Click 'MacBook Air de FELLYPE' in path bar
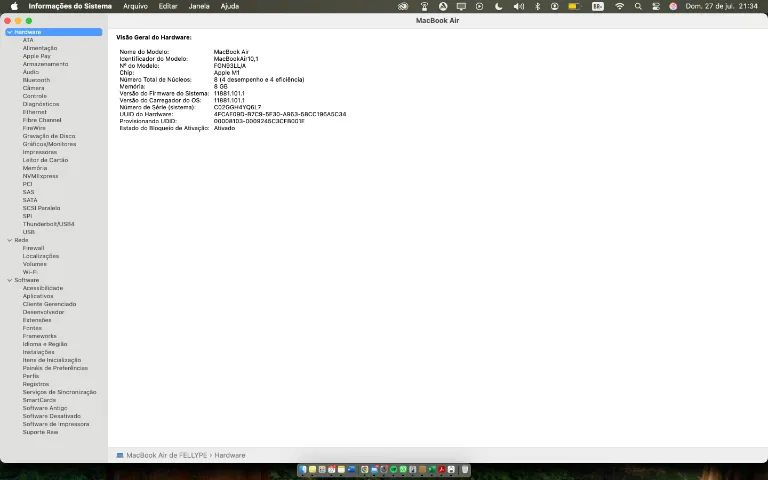Image resolution: width=768 pixels, height=480 pixels. pyautogui.click(x=166, y=455)
